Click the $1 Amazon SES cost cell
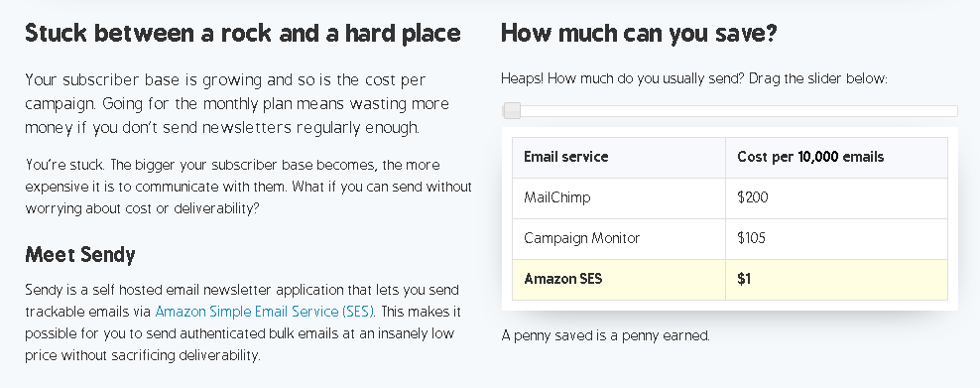The height and width of the screenshot is (388, 980). point(836,279)
